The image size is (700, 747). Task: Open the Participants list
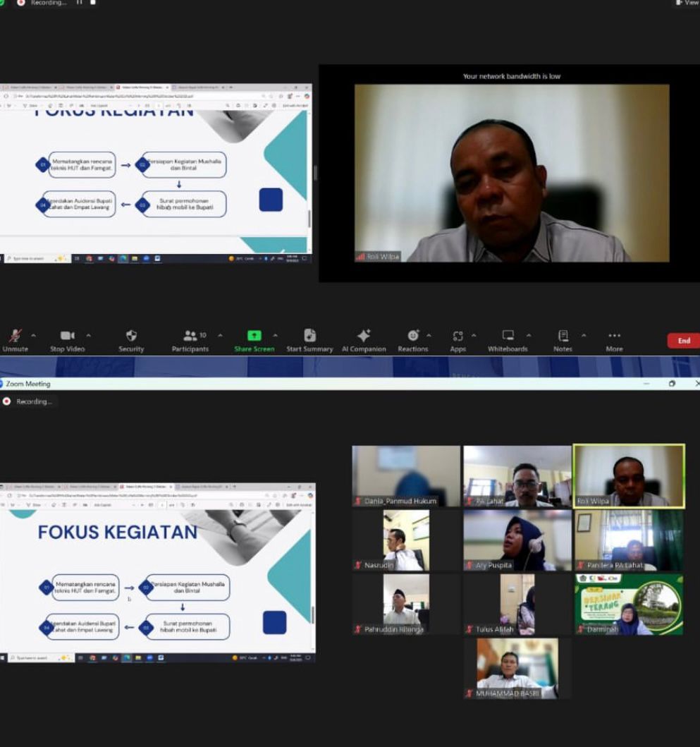(190, 340)
